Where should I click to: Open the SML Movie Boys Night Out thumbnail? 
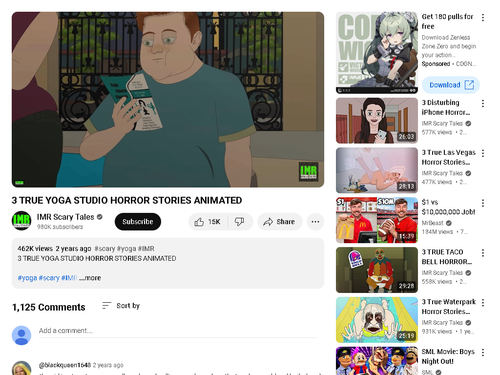coord(377,361)
